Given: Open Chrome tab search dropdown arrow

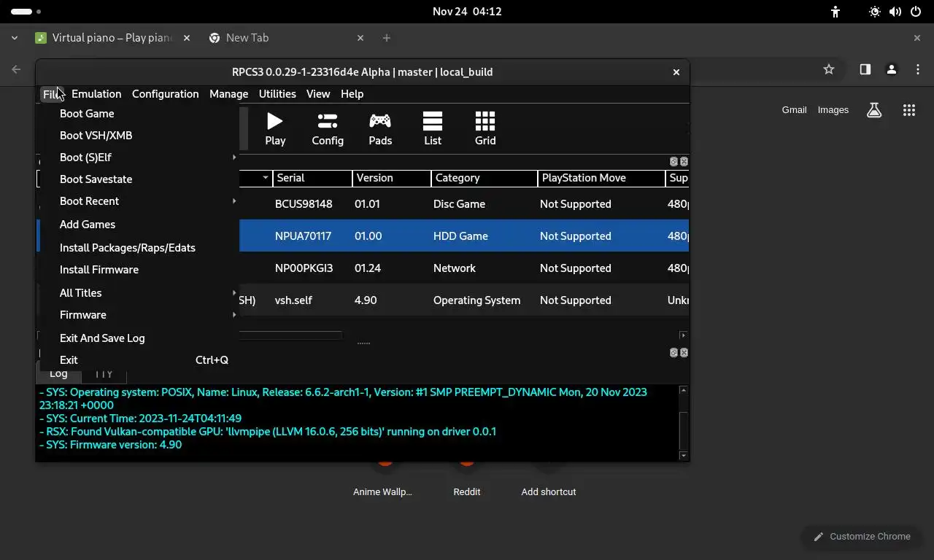Looking at the screenshot, I should (x=15, y=38).
